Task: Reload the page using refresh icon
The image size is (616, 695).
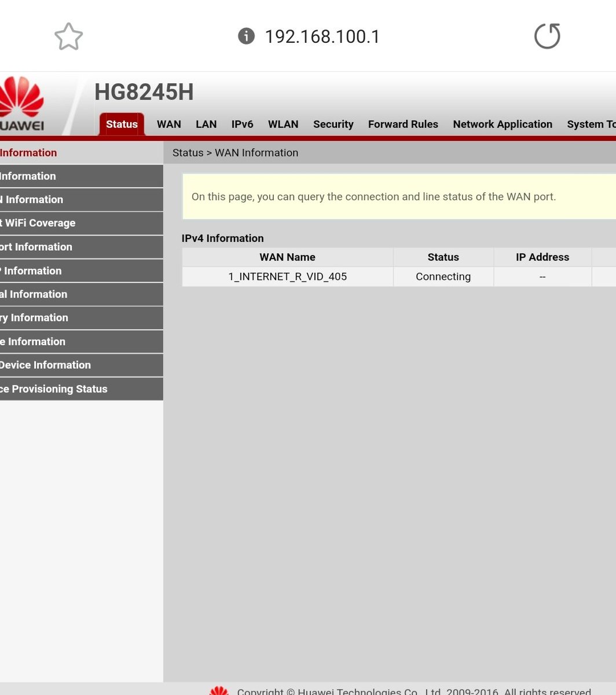Action: click(x=547, y=36)
